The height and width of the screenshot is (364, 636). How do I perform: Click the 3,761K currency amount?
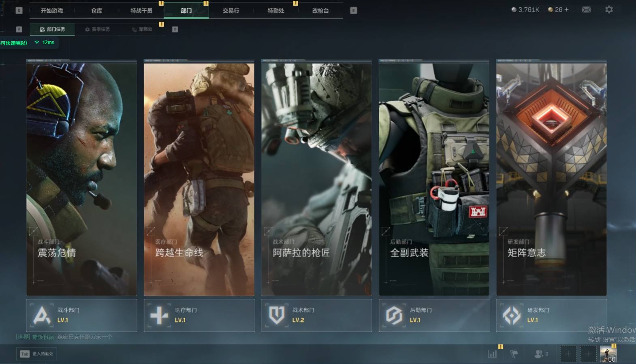point(529,10)
